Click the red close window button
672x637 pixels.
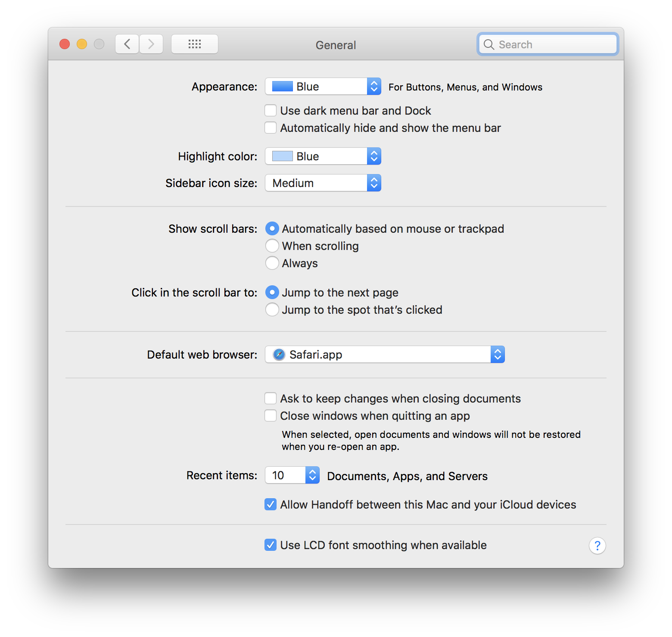[65, 44]
